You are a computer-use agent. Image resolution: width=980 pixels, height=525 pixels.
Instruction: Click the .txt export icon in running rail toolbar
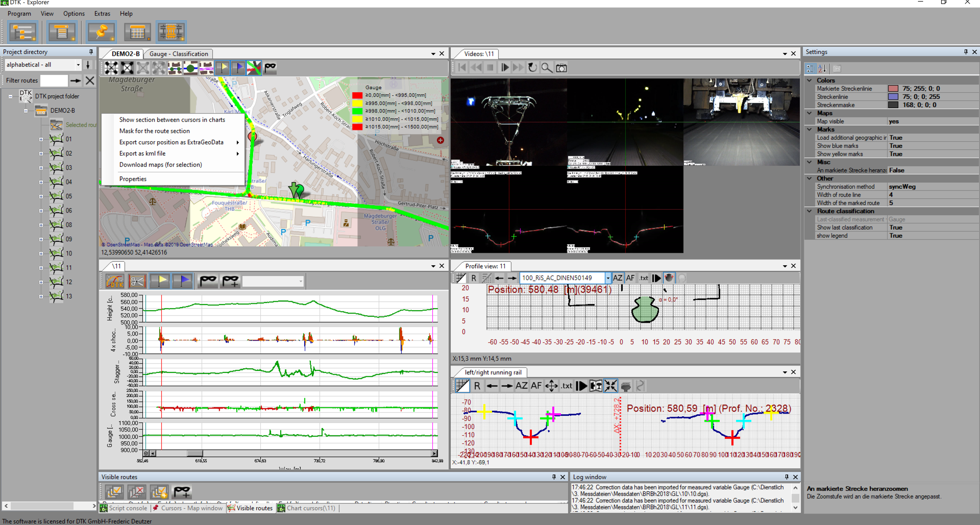566,386
